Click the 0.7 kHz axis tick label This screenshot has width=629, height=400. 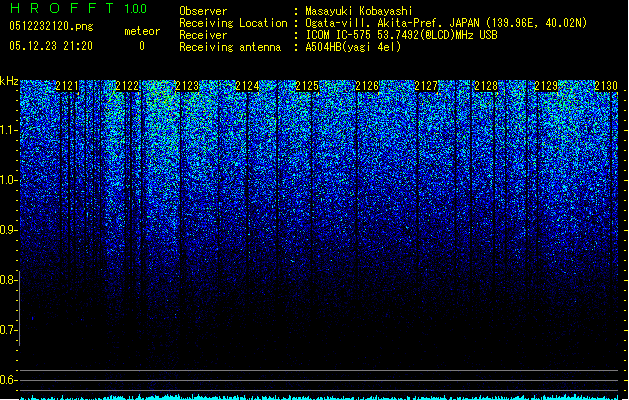point(9,330)
